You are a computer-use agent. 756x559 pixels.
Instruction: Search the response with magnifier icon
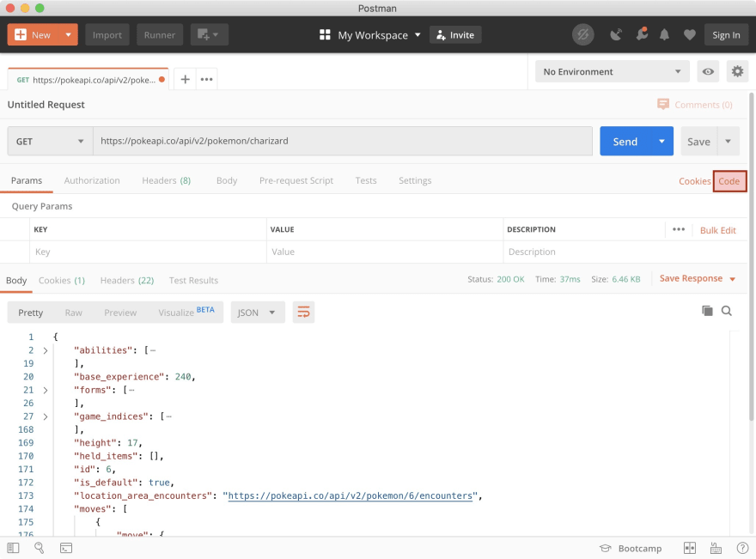pyautogui.click(x=726, y=311)
